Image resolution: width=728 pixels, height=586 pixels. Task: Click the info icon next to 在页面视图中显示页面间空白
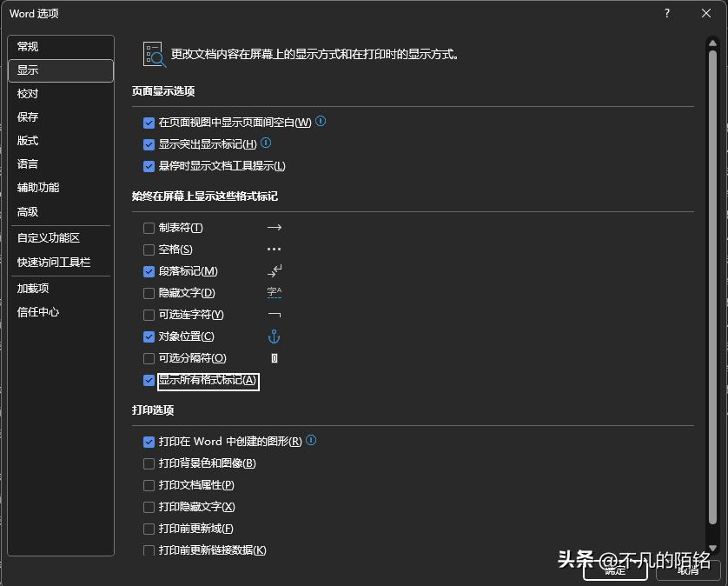pos(320,122)
